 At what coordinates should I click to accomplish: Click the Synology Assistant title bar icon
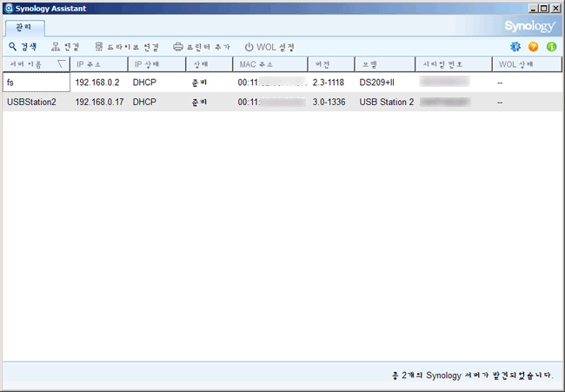9,9
